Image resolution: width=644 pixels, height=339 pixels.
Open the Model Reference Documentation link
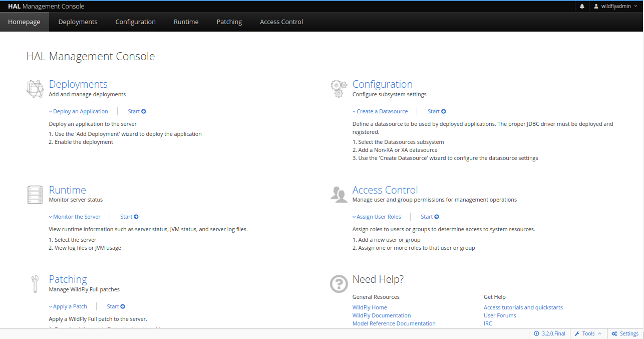coord(394,323)
